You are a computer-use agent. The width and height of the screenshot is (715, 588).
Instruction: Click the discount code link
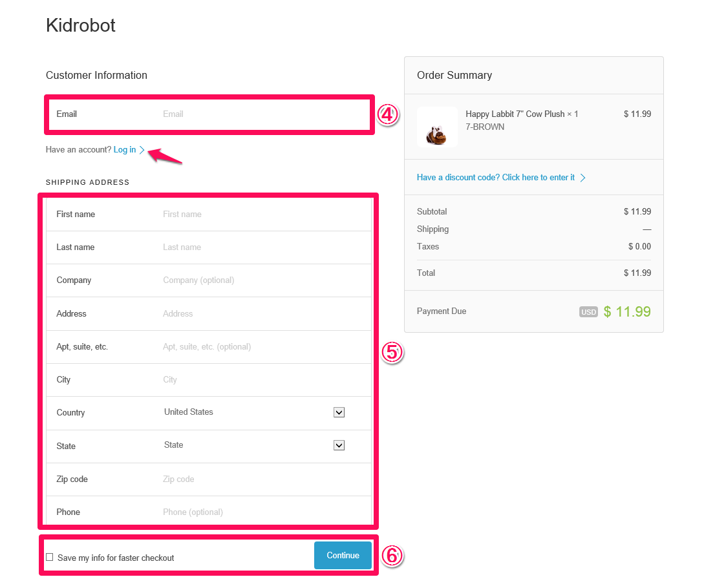coord(496,177)
